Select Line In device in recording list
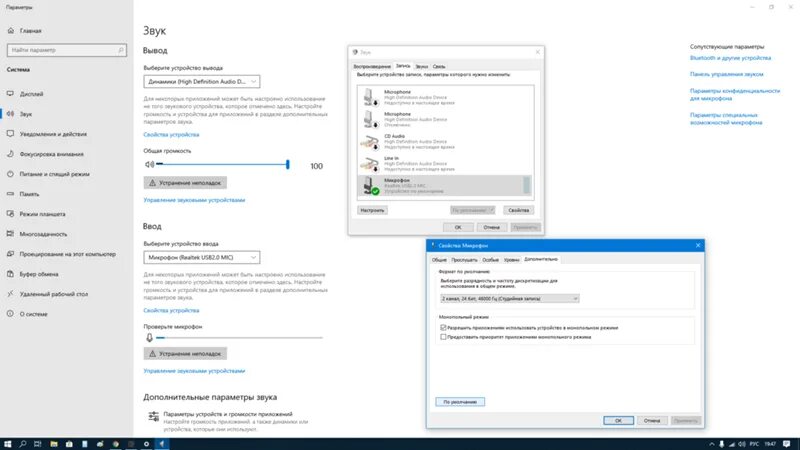 [445, 163]
